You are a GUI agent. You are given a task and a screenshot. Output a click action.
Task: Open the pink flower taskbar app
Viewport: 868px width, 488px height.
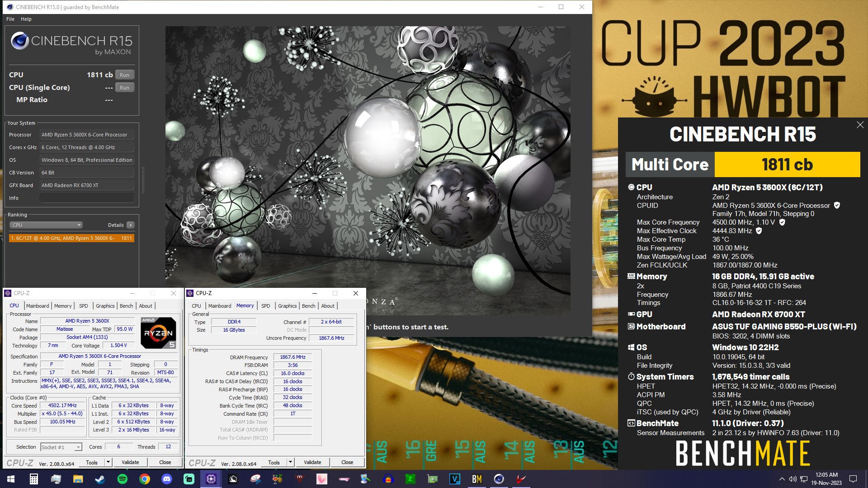click(321, 479)
